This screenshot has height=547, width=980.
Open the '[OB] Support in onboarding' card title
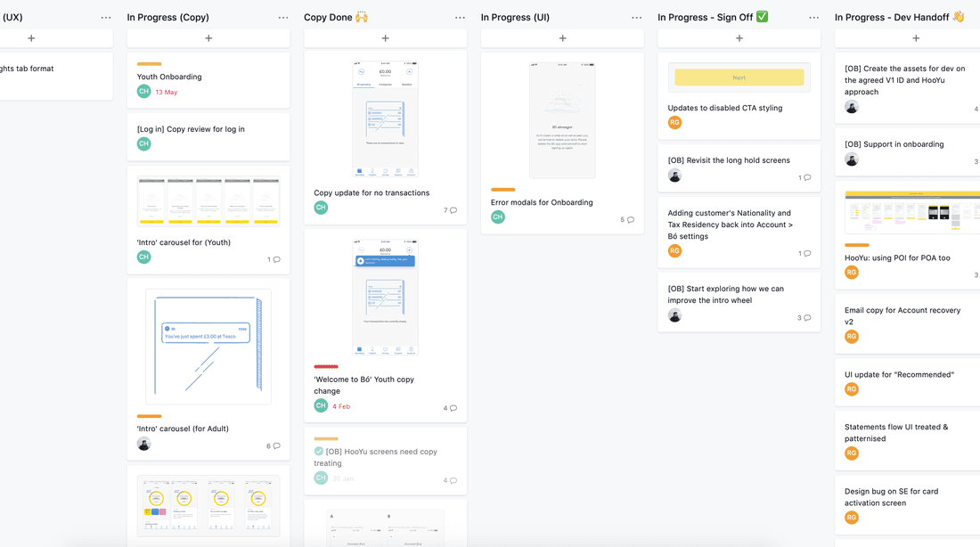(894, 144)
